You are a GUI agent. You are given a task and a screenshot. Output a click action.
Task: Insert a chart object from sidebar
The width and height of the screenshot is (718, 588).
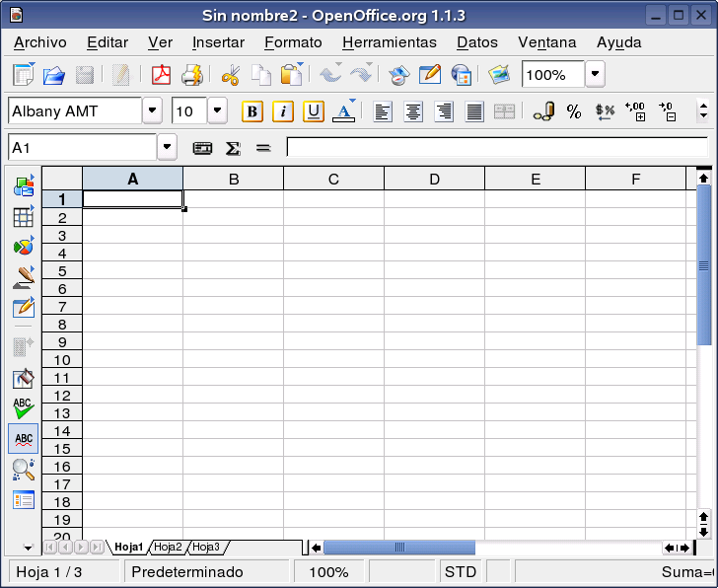[24, 247]
